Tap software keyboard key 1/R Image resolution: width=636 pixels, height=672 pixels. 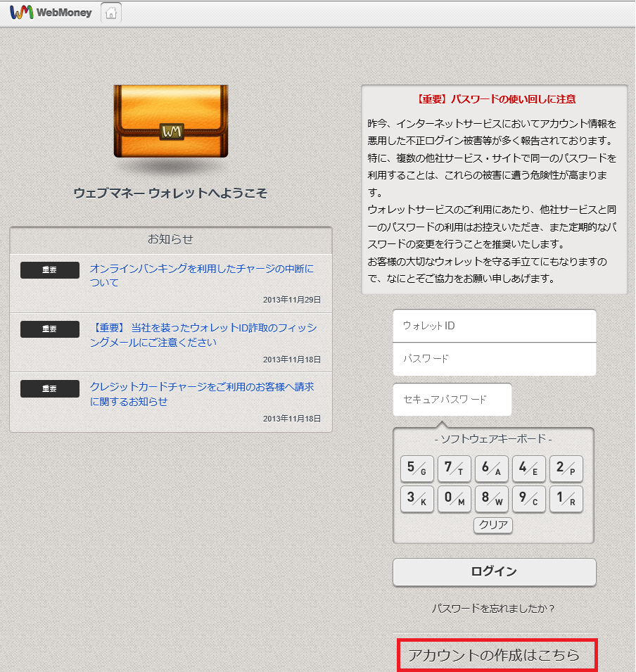pyautogui.click(x=566, y=499)
